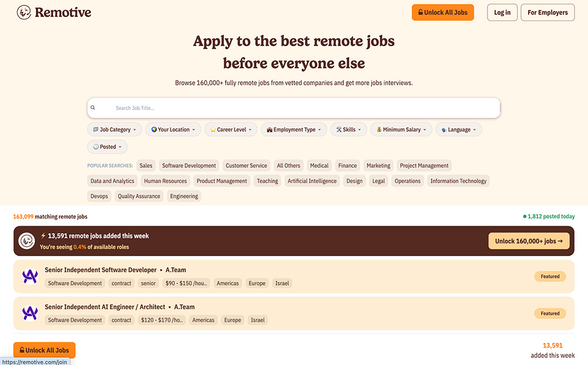The image size is (588, 365).
Task: Select the Teaching popular search
Action: point(268,181)
